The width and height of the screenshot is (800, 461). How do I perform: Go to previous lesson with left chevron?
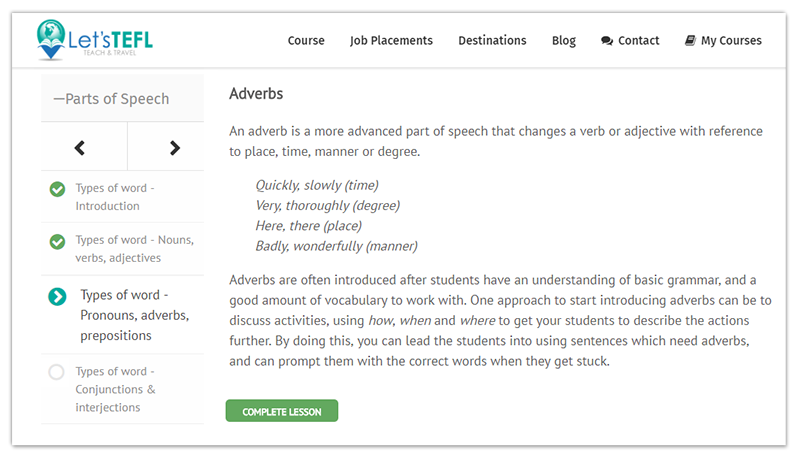click(x=80, y=148)
